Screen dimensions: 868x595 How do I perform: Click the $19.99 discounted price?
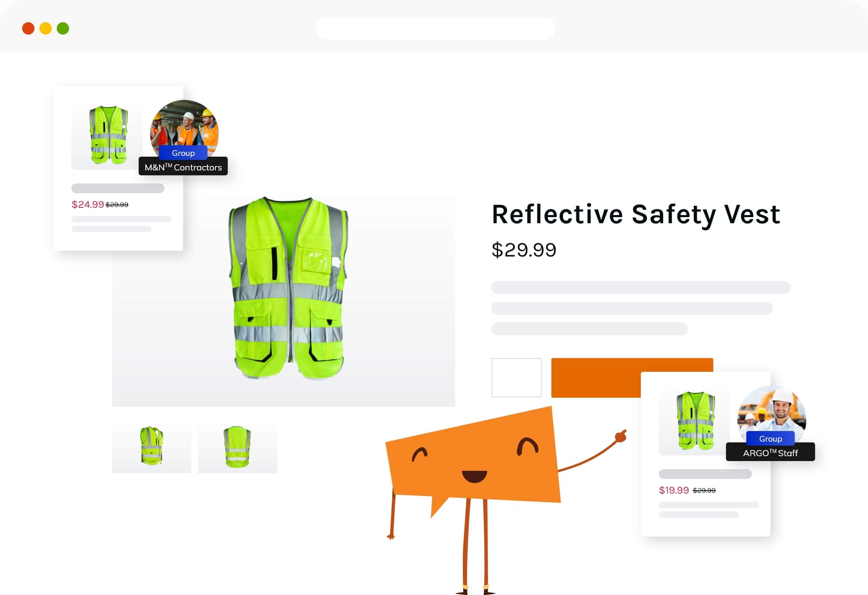674,490
